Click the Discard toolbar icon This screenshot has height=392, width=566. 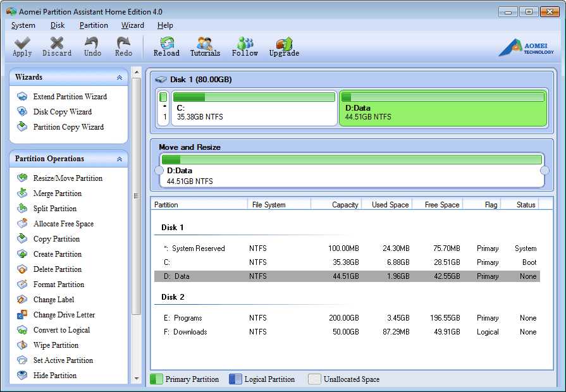pos(57,43)
